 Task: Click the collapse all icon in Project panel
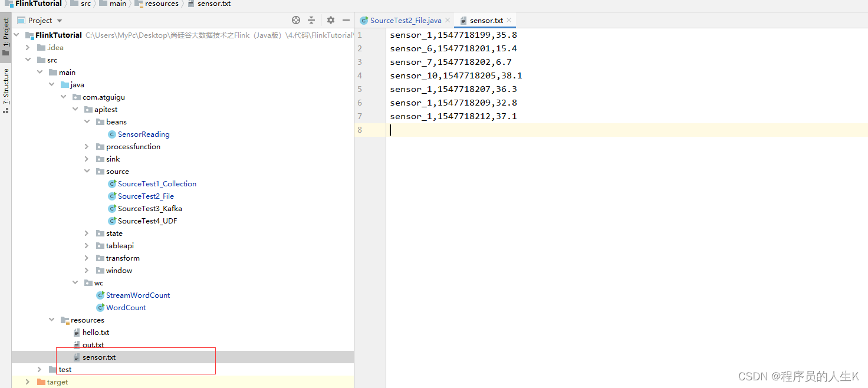point(311,20)
